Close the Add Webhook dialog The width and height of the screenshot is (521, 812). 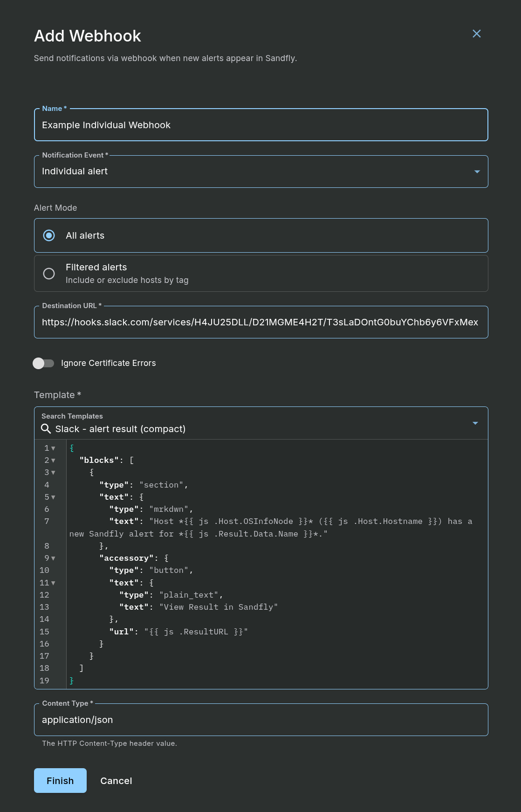[476, 34]
